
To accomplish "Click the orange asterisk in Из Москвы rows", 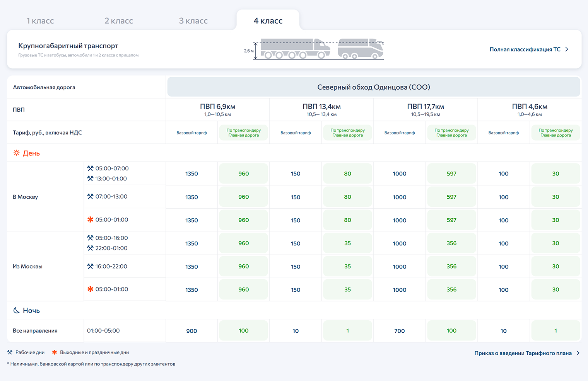I will [x=90, y=289].
